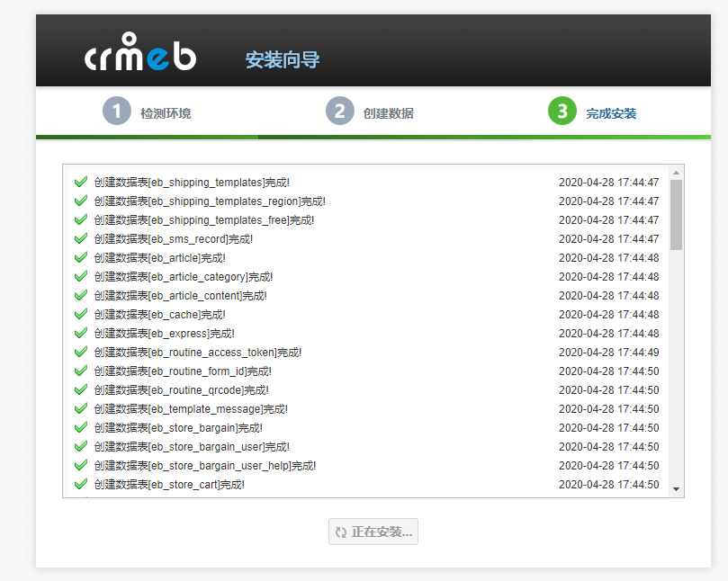
Task: Click the 正在安装... button
Action: [x=373, y=532]
